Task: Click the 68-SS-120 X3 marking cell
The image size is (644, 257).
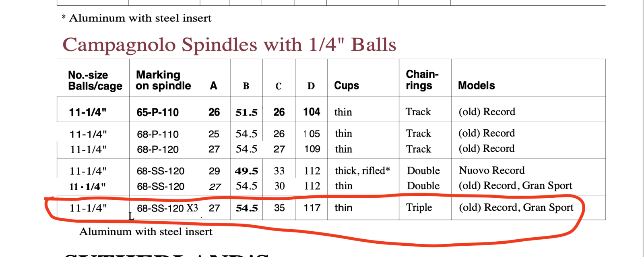Action: [167, 208]
